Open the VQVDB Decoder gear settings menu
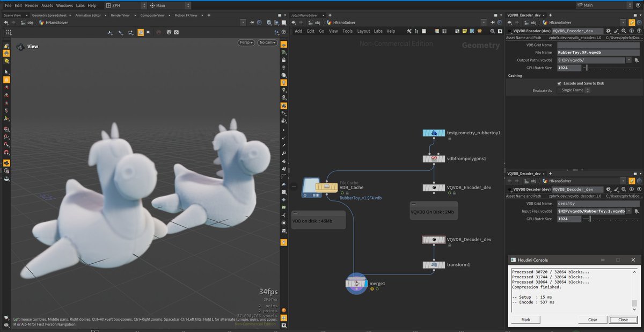Viewport: 644px width, 332px height. [x=608, y=189]
